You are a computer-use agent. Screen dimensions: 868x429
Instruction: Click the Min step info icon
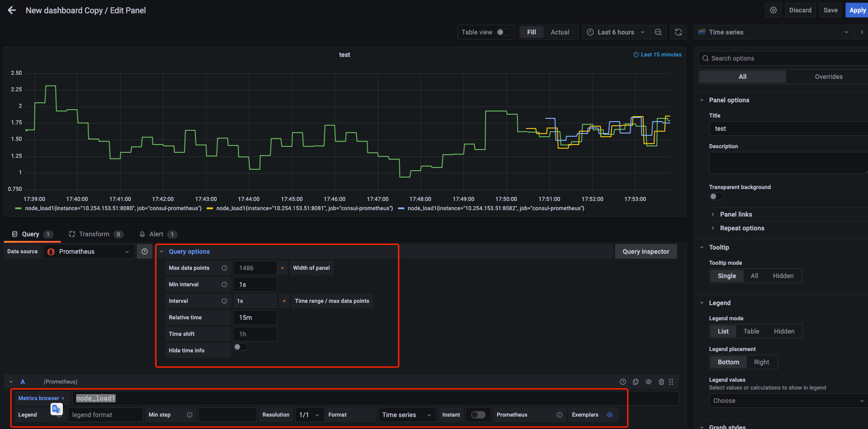tap(190, 415)
